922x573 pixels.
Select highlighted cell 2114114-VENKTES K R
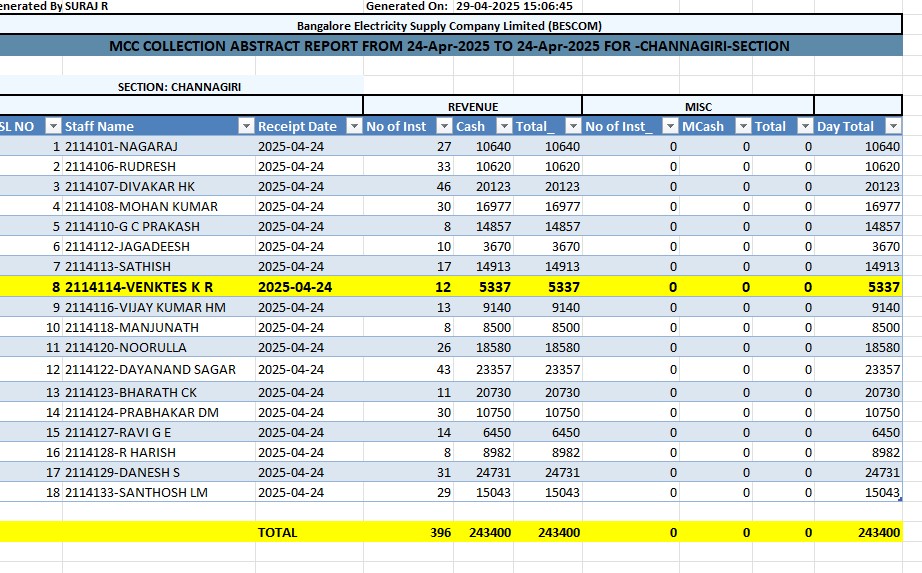click(x=159, y=287)
